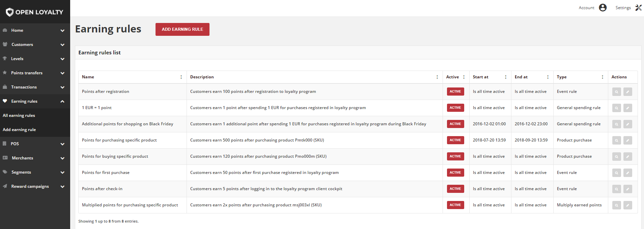Screen dimensions: 644x229
Task: View details of Points for first purchase
Action: (617, 173)
